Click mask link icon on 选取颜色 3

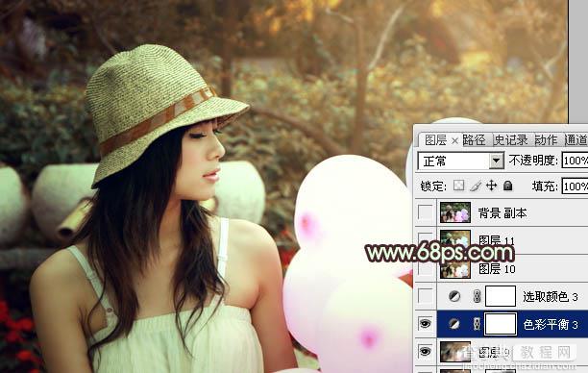click(477, 296)
